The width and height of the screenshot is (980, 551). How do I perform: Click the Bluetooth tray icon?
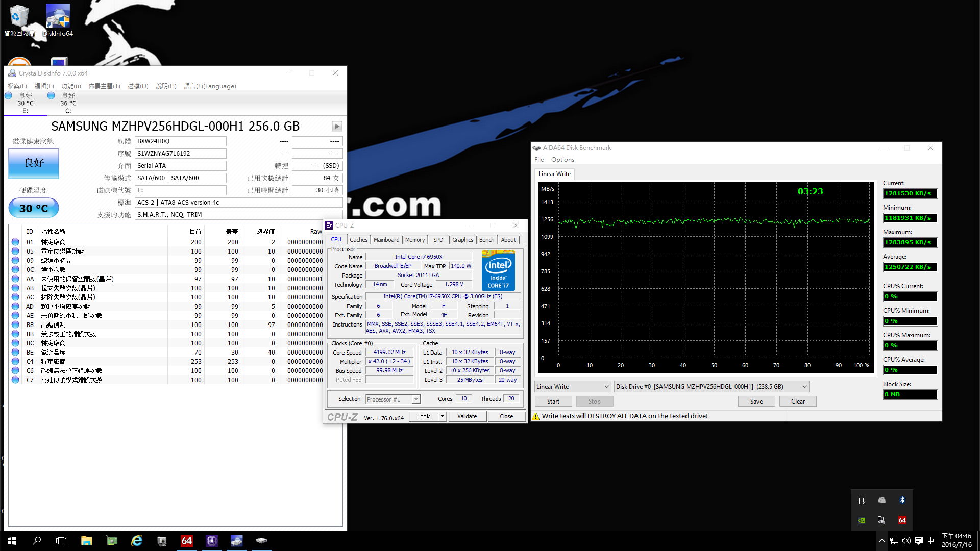tap(902, 500)
